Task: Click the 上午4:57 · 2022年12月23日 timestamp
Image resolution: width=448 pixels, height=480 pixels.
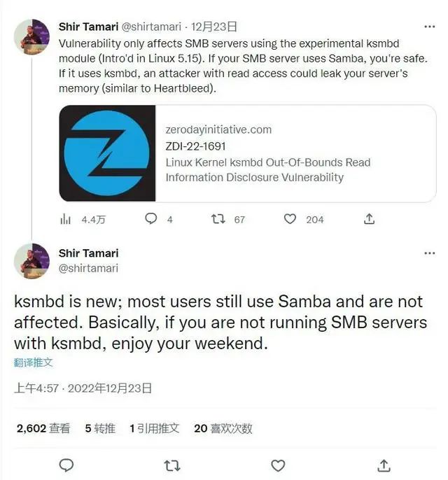Action: pos(83,387)
